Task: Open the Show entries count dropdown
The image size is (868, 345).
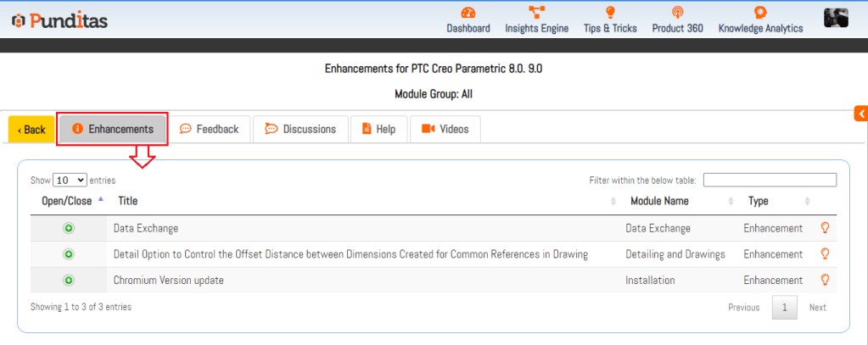Action: click(70, 180)
